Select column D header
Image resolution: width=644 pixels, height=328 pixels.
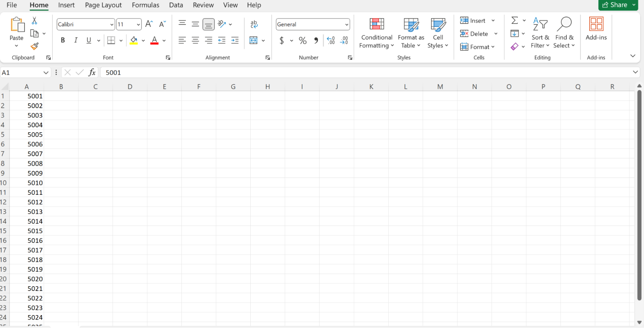tap(130, 87)
